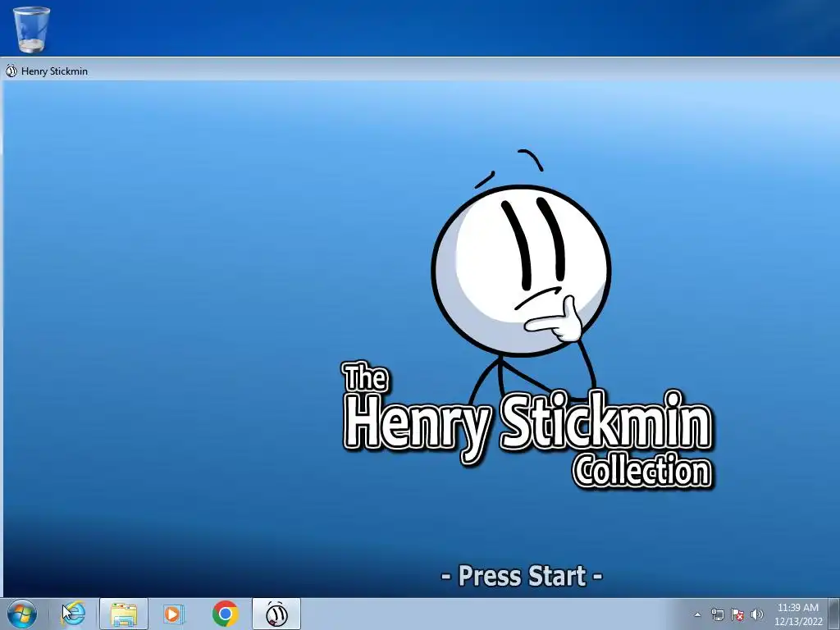Launch Internet Explorer from taskbar
The width and height of the screenshot is (840, 630).
(73, 614)
